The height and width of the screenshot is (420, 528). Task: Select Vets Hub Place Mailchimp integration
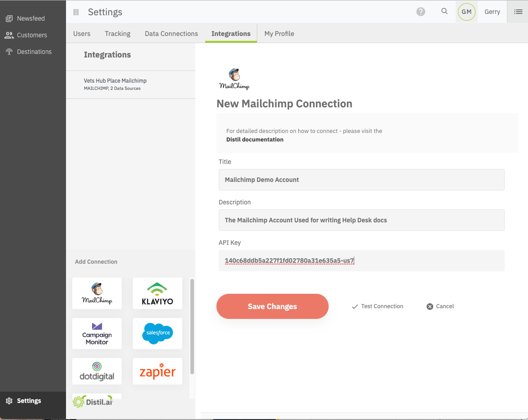click(131, 84)
